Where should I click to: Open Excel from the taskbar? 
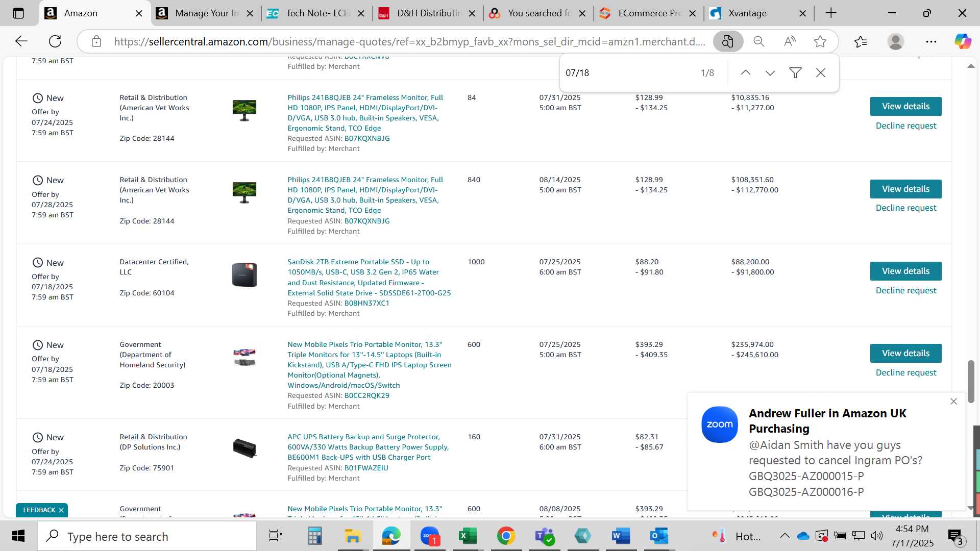468,536
